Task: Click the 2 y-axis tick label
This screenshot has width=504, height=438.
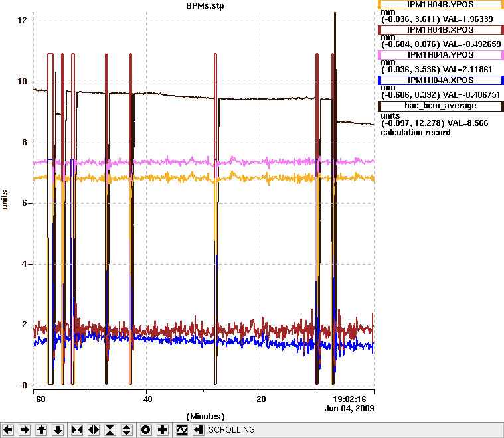Action: coord(25,325)
